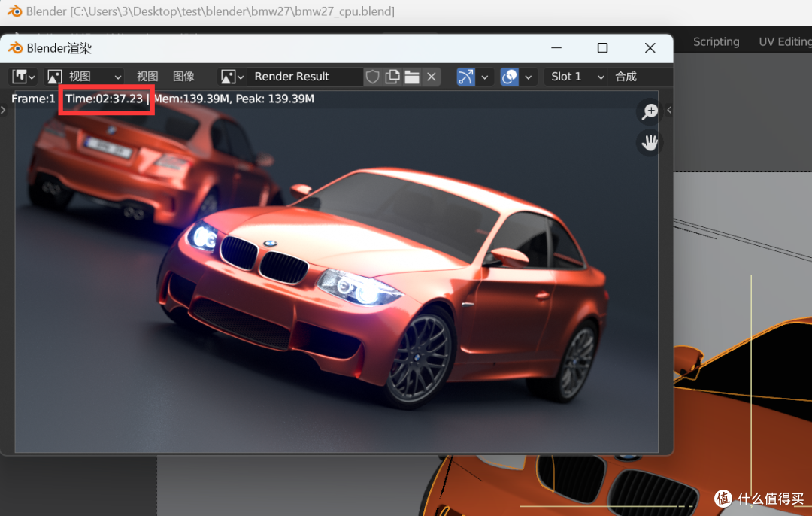The image size is (812, 516).
Task: Toggle the show overlays button
Action: pos(510,77)
